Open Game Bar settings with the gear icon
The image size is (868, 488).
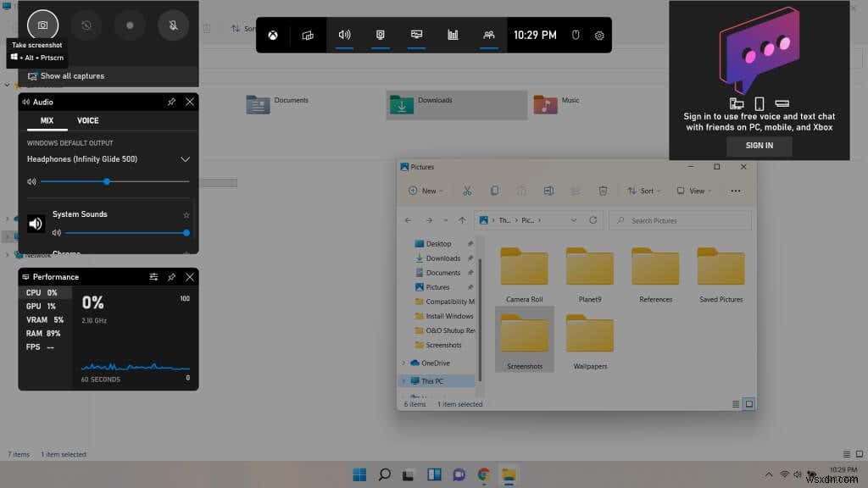pos(599,36)
